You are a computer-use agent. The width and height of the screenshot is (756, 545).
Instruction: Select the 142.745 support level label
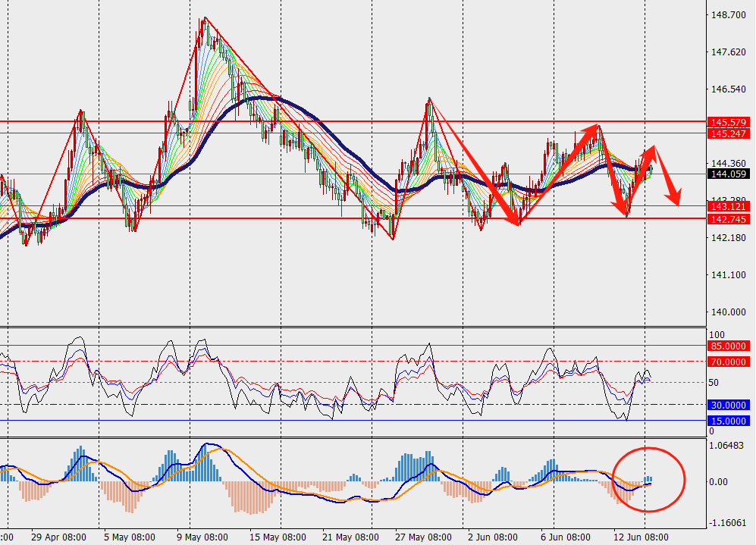click(x=727, y=218)
